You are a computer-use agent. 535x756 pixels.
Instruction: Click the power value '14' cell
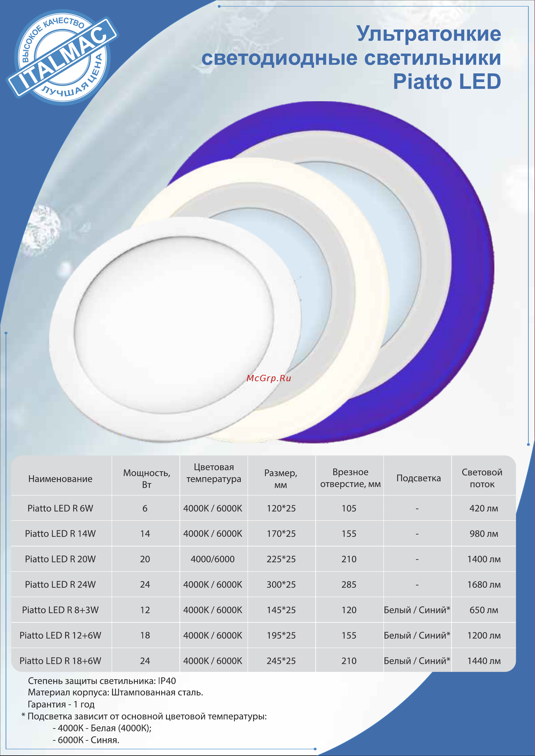tap(145, 534)
